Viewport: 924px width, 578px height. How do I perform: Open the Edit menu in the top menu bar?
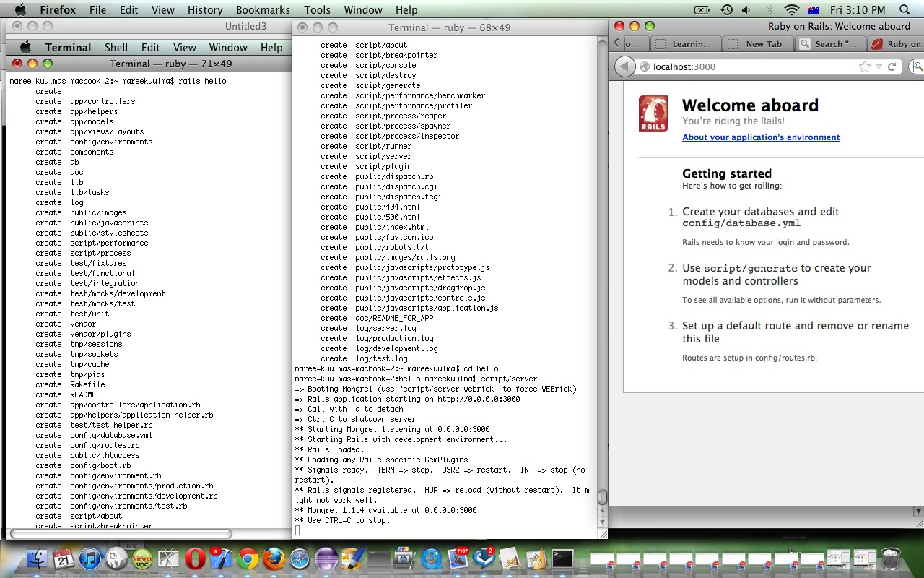click(129, 9)
